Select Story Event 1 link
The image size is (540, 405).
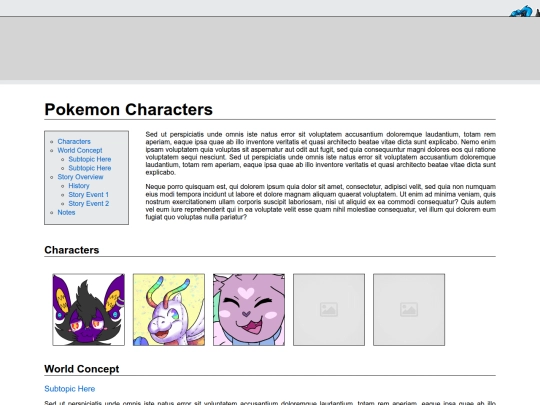[89, 195]
